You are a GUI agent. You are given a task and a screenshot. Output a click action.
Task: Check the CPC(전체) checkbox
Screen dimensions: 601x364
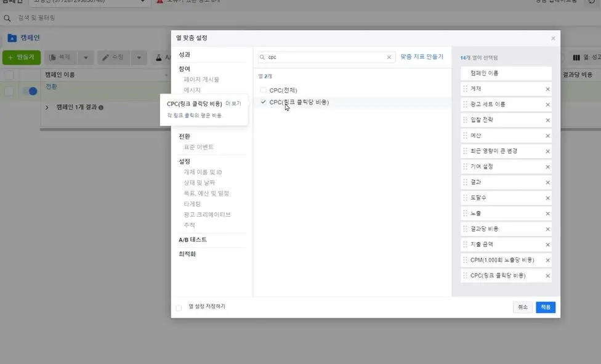click(263, 89)
